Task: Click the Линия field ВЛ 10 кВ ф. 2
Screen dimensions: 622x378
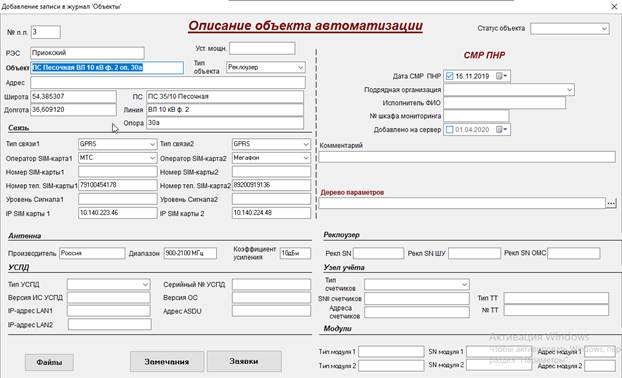Action: [x=225, y=110]
